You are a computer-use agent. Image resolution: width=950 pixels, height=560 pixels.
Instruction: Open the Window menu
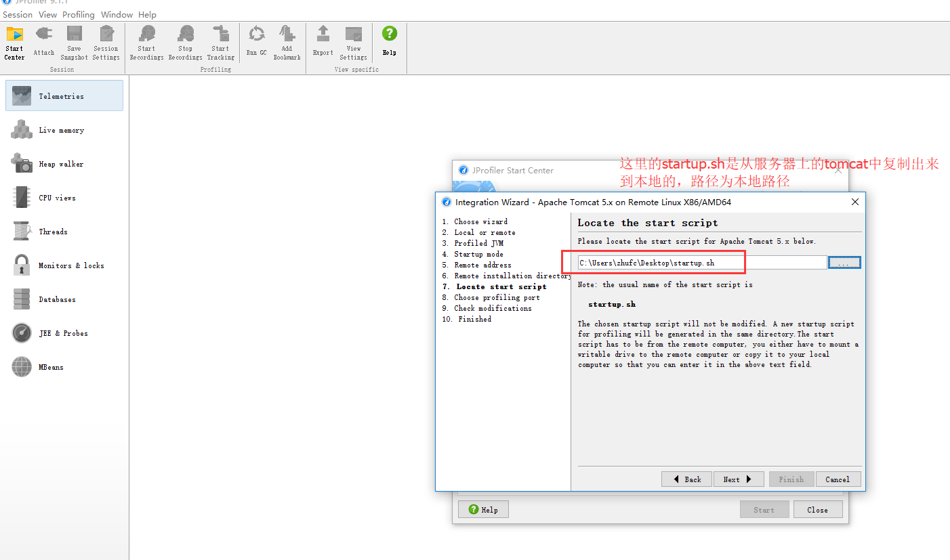pyautogui.click(x=117, y=14)
